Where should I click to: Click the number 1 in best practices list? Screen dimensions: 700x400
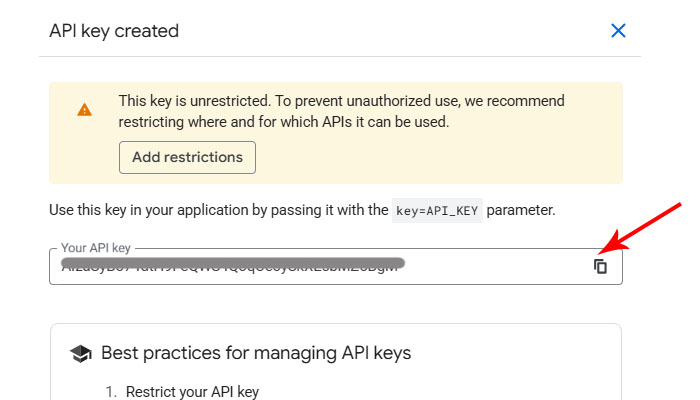(x=110, y=392)
